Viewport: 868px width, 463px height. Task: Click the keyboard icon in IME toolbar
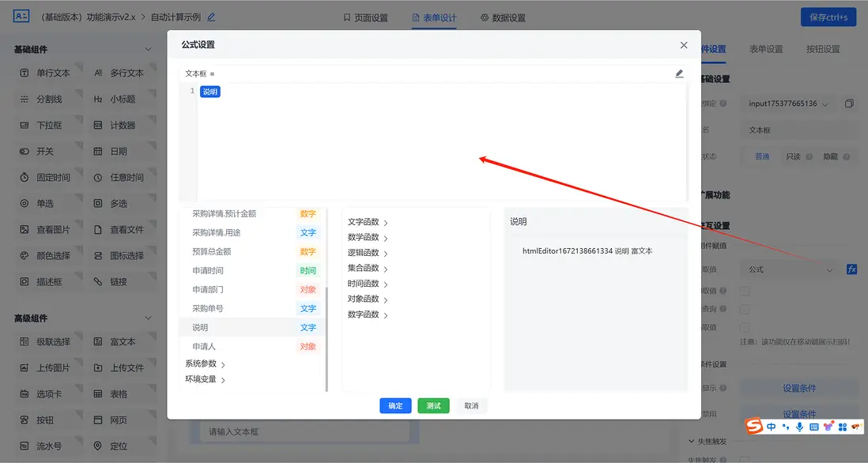(813, 427)
